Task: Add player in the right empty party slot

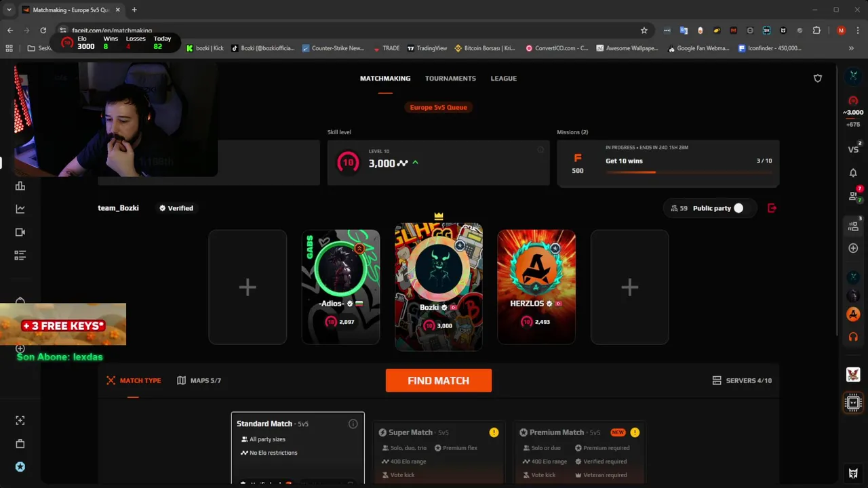Action: [630, 287]
